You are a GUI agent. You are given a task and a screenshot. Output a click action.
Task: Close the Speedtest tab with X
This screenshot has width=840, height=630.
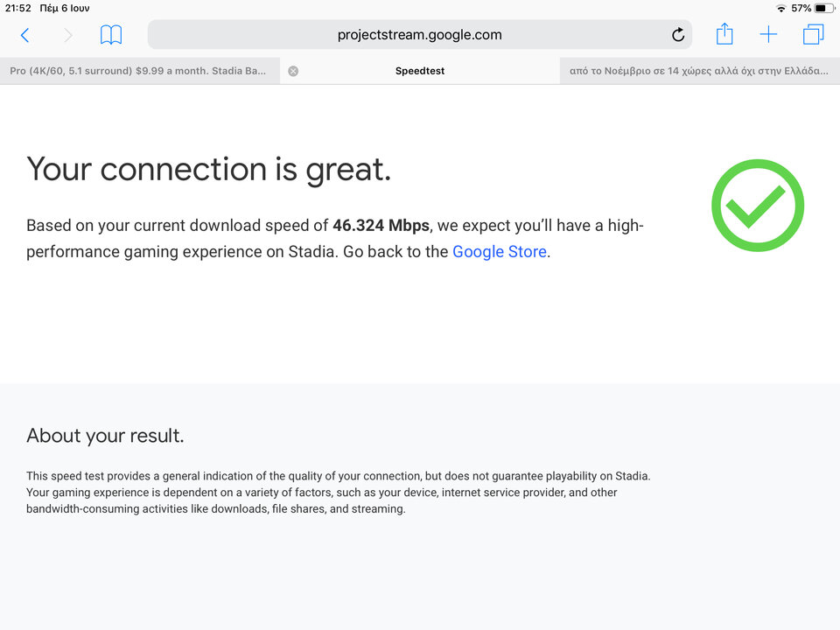point(293,71)
